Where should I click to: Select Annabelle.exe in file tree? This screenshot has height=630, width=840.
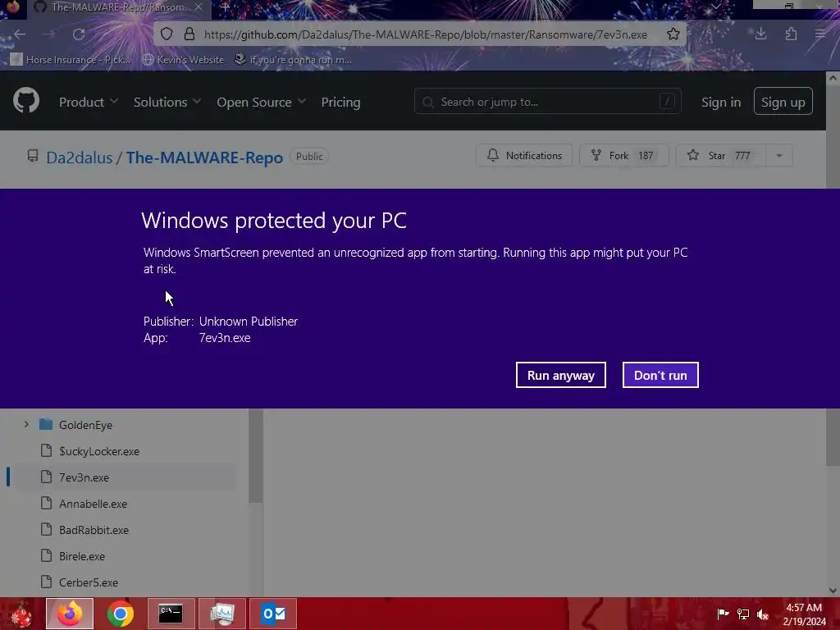coord(94,504)
